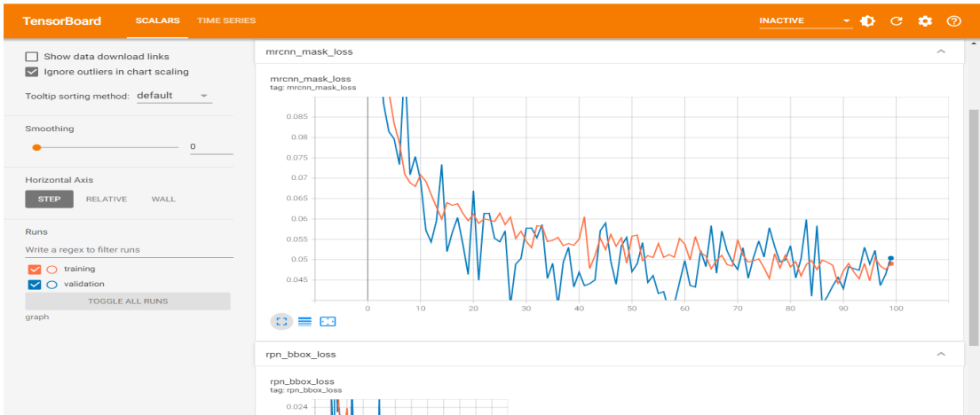Select RELATIVE horizontal axis option
980x415 pixels.
(106, 200)
